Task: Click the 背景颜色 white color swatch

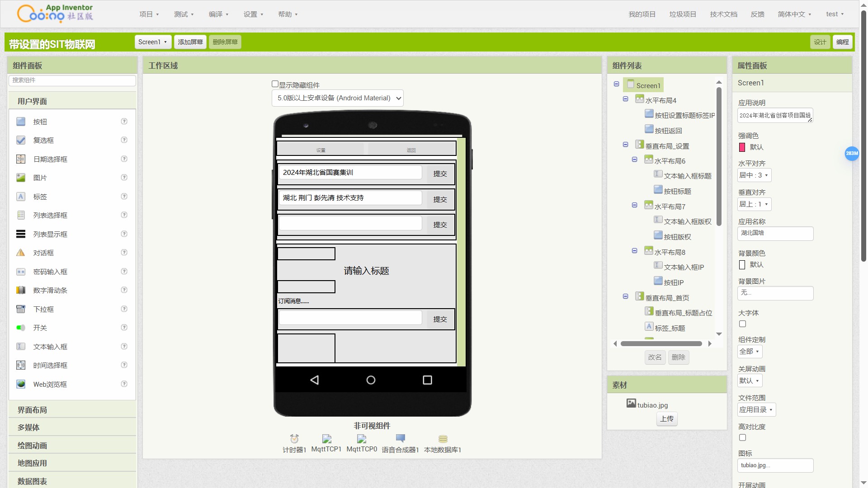Action: [742, 265]
